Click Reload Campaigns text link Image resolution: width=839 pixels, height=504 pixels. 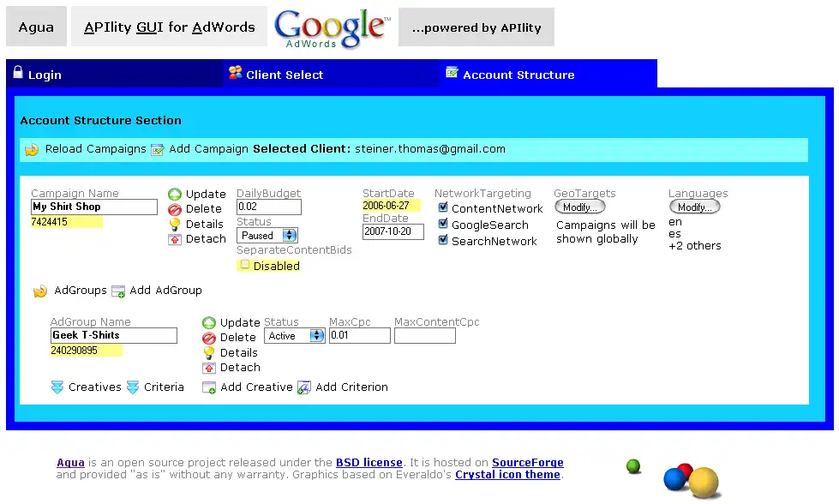point(96,149)
